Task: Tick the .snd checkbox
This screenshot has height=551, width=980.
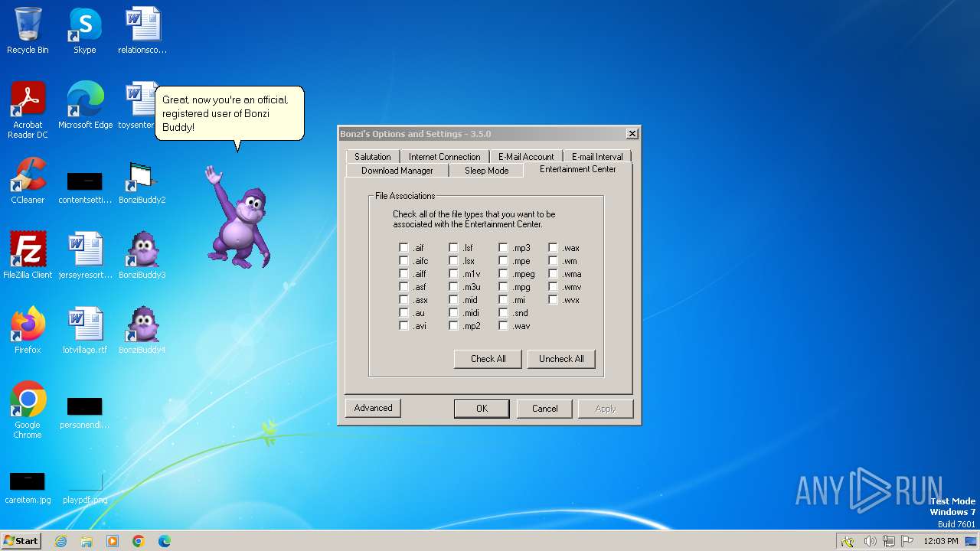Action: coord(503,313)
